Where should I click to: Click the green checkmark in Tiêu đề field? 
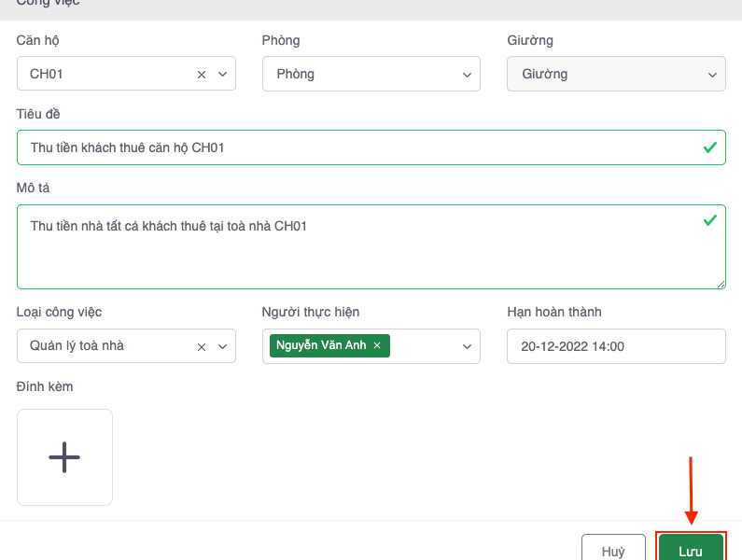pyautogui.click(x=709, y=147)
